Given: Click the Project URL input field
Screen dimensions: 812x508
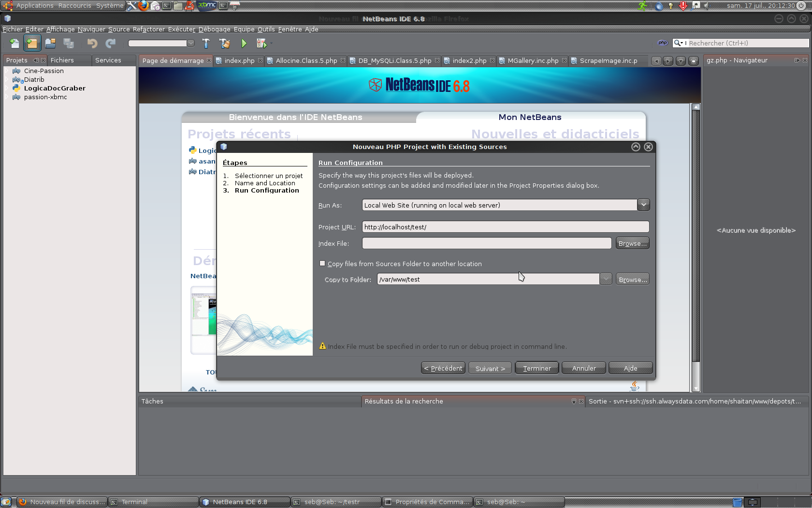Looking at the screenshot, I should click(505, 227).
